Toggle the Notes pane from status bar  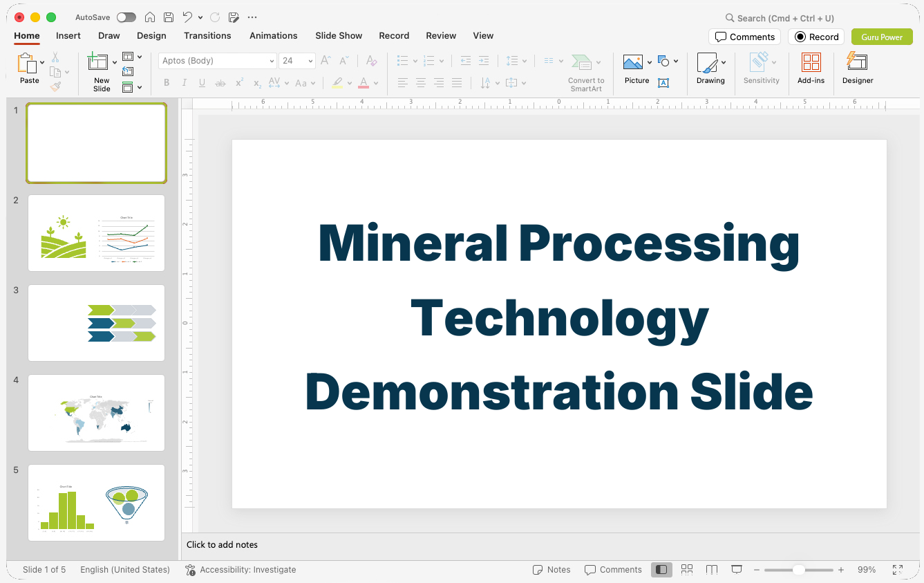tap(551, 570)
